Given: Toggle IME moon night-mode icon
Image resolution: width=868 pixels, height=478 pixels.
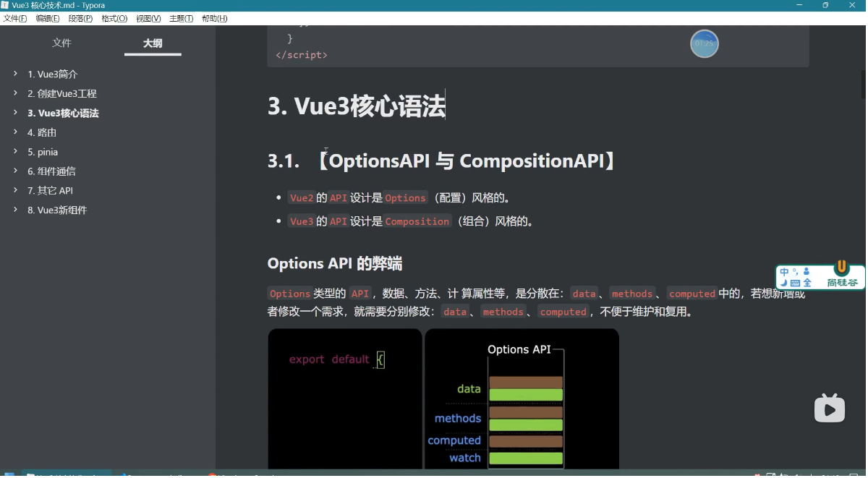Looking at the screenshot, I should tap(784, 283).
